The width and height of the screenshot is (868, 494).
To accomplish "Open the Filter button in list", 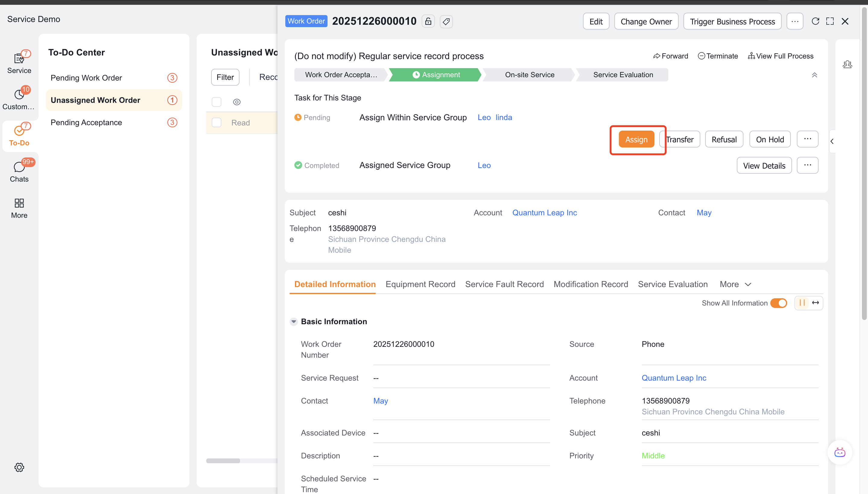I will point(225,77).
